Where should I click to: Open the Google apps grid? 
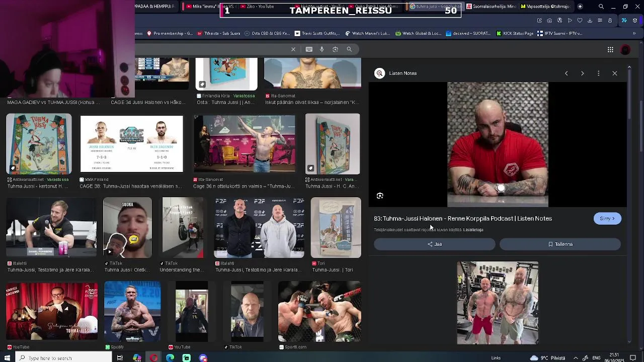(610, 50)
